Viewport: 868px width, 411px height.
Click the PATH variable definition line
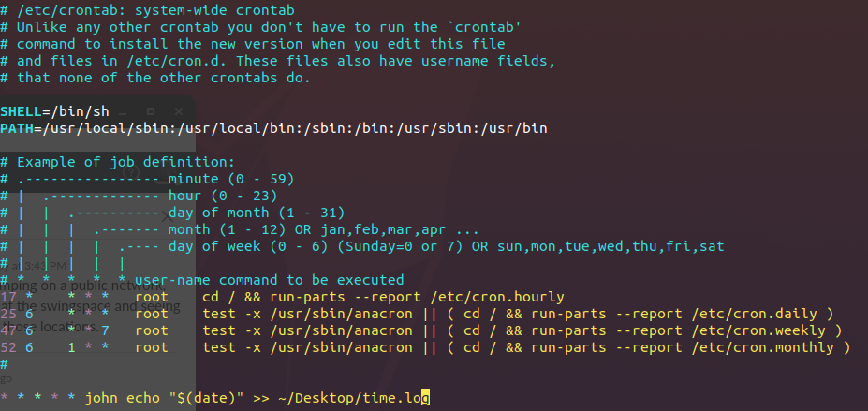pyautogui.click(x=273, y=128)
